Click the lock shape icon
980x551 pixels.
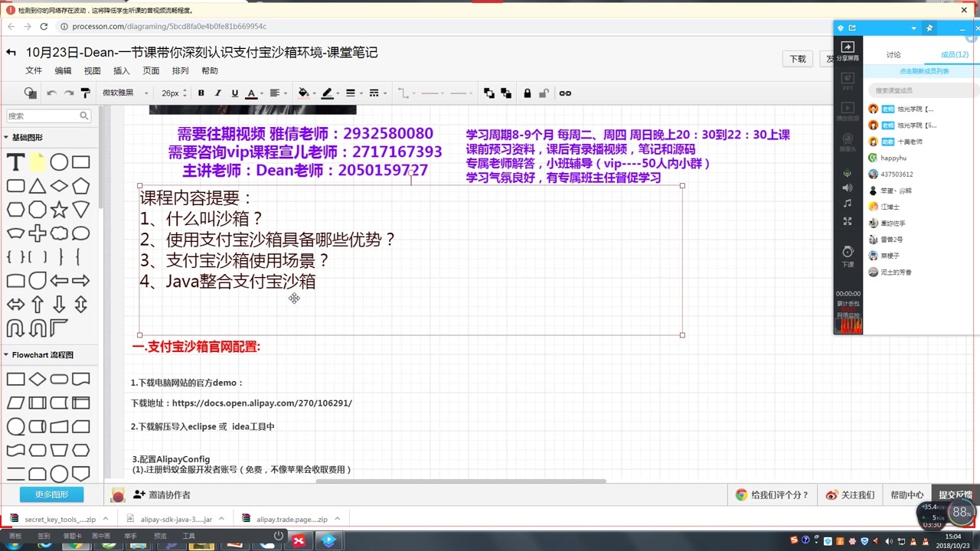528,93
